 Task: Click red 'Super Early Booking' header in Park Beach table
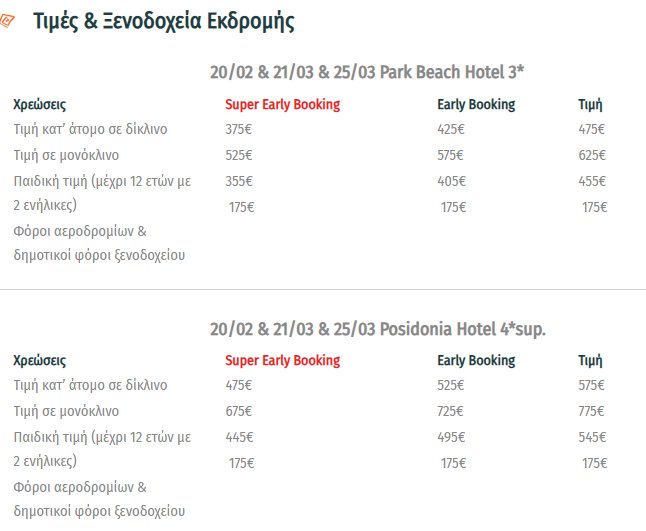[x=283, y=104]
